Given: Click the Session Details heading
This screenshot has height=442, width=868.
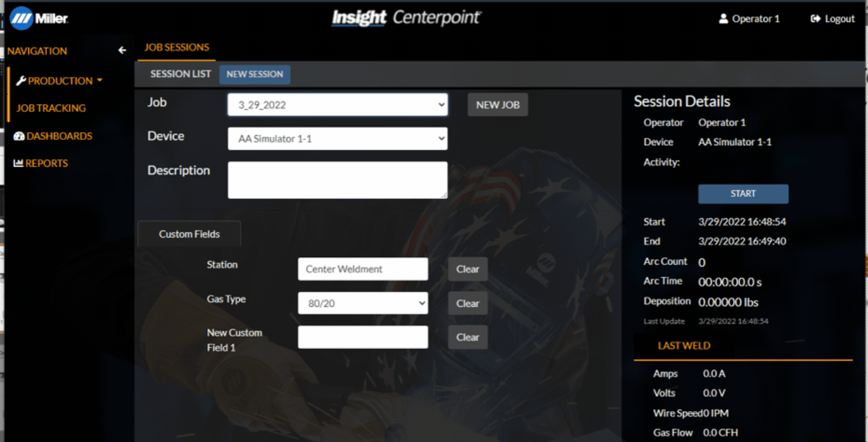Looking at the screenshot, I should tap(682, 102).
